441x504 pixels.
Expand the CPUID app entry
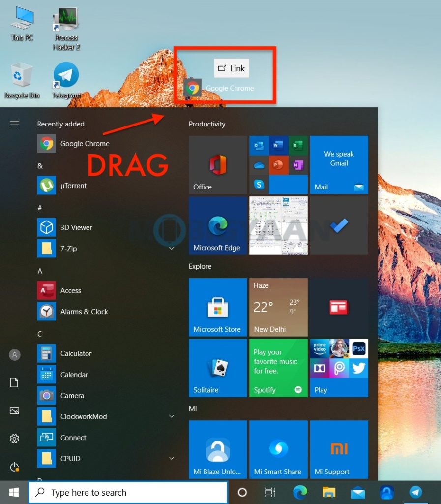pyautogui.click(x=171, y=458)
